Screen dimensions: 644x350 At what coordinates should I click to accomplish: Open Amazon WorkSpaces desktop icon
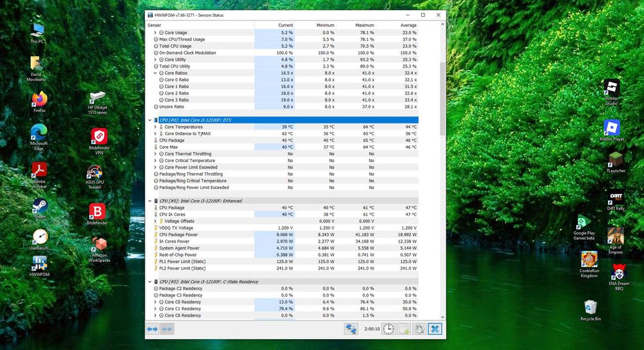[99, 250]
